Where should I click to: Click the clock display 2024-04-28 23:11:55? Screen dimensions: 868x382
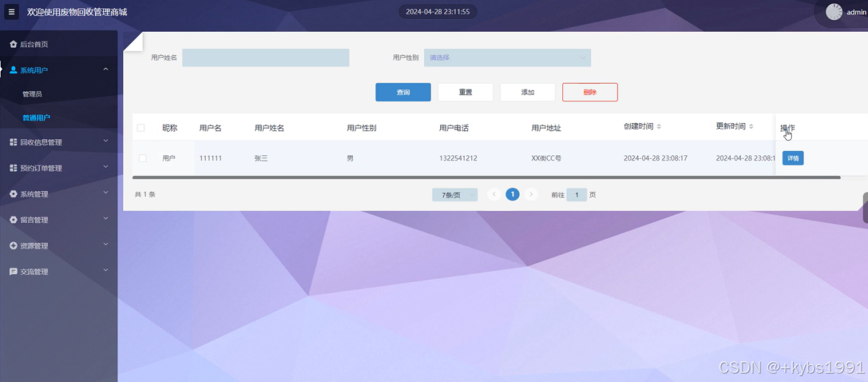click(438, 12)
